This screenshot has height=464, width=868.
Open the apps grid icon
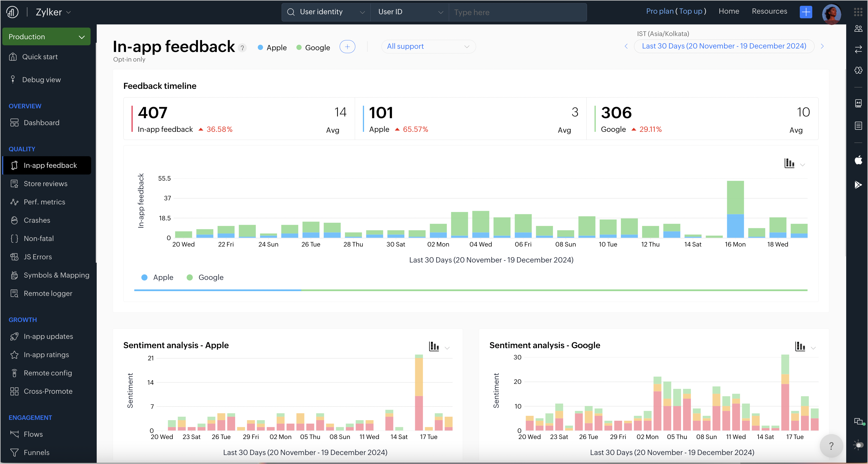pyautogui.click(x=858, y=12)
